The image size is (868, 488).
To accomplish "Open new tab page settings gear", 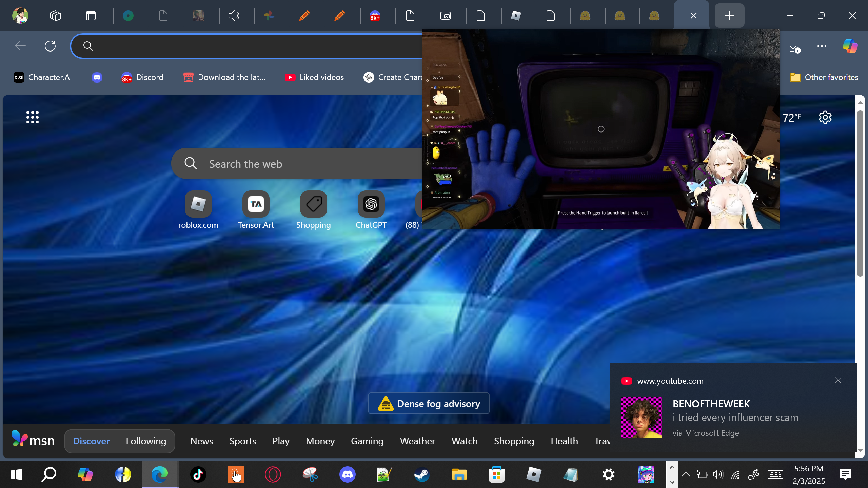I will [825, 117].
